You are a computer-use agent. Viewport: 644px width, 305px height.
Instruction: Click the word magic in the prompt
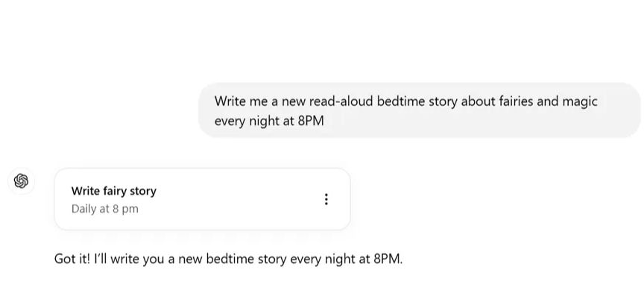coord(581,101)
